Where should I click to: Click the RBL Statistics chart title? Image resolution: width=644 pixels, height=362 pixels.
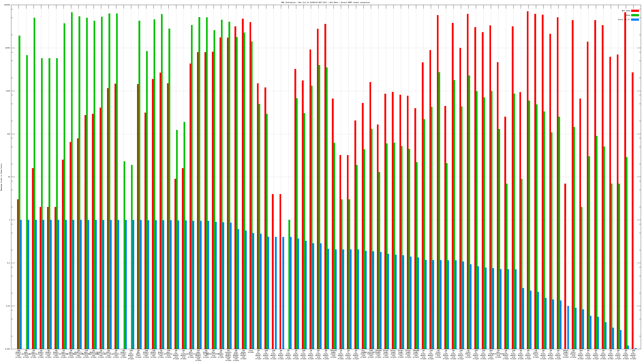(x=325, y=2)
